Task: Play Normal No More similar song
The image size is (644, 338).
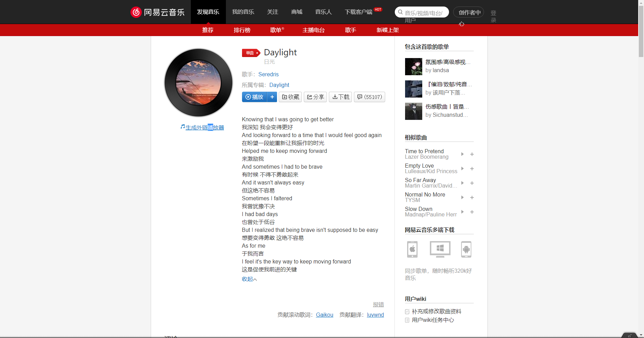Action: (462, 198)
